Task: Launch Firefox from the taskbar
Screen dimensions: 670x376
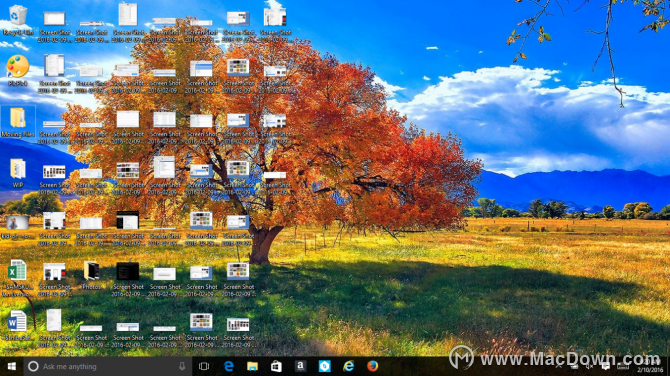Action: tap(373, 366)
